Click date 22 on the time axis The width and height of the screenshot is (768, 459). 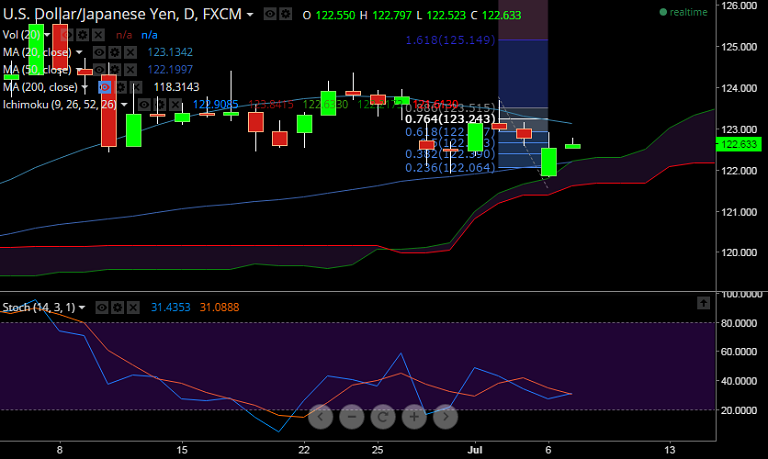[x=304, y=450]
